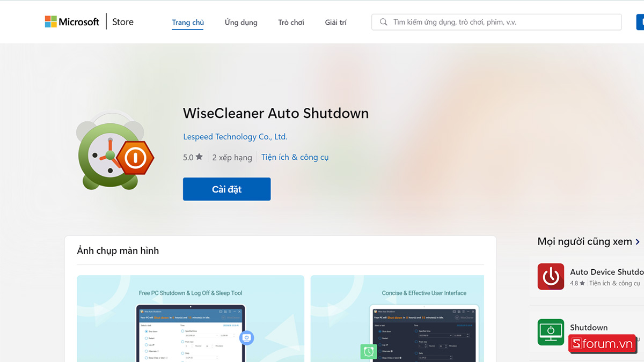Open the red Auto Device Shutdown icon
Screen dimensions: 644x362
[x=551, y=277]
